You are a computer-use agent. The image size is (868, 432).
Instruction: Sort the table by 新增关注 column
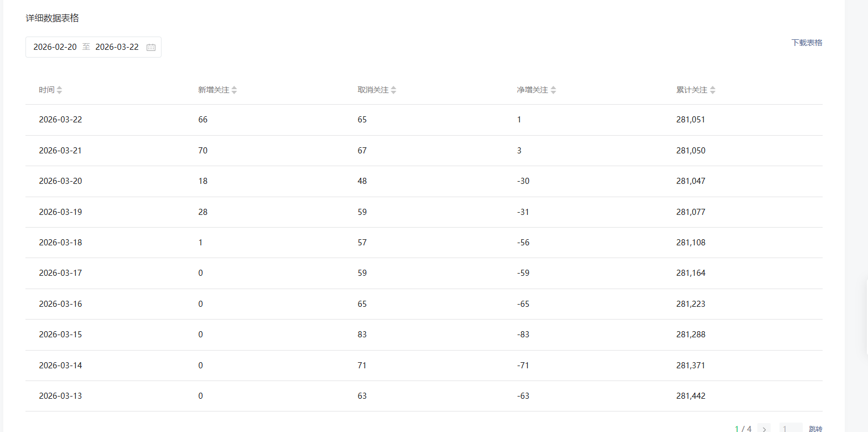(234, 90)
